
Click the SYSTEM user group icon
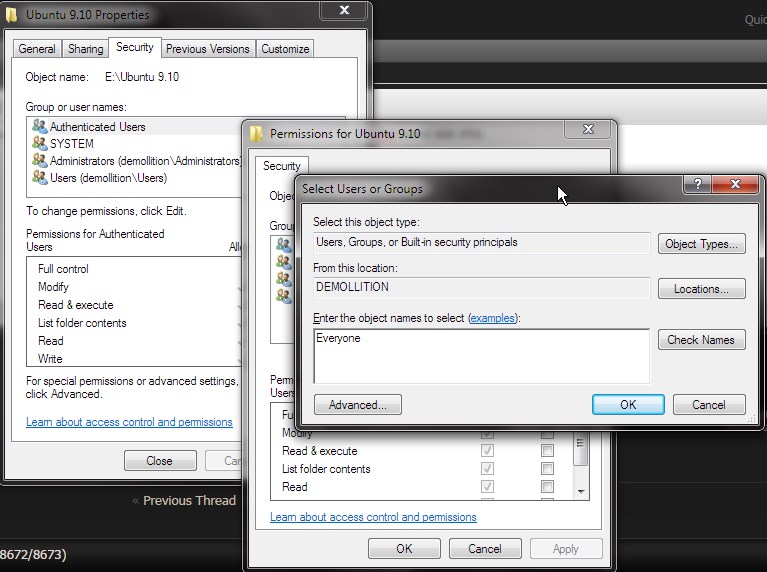tap(40, 143)
